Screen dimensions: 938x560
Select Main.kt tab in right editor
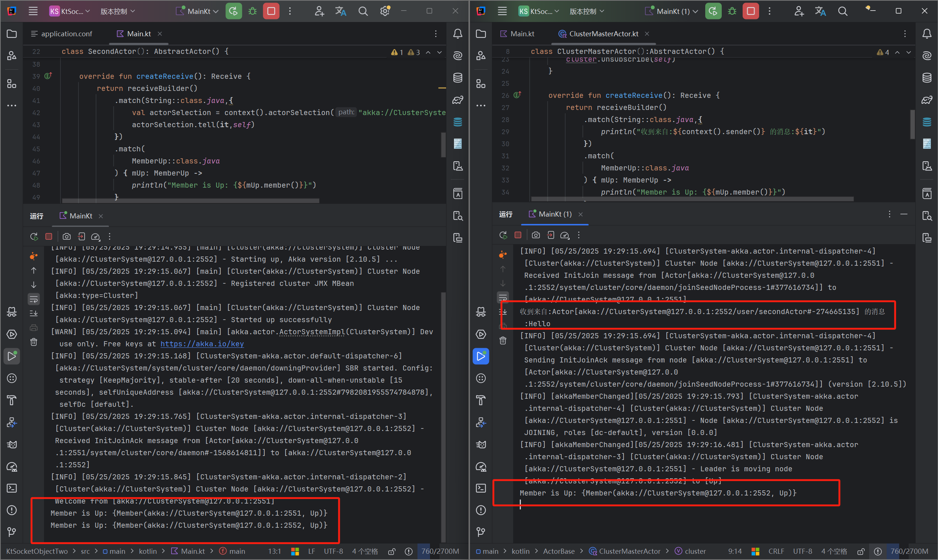coord(517,34)
